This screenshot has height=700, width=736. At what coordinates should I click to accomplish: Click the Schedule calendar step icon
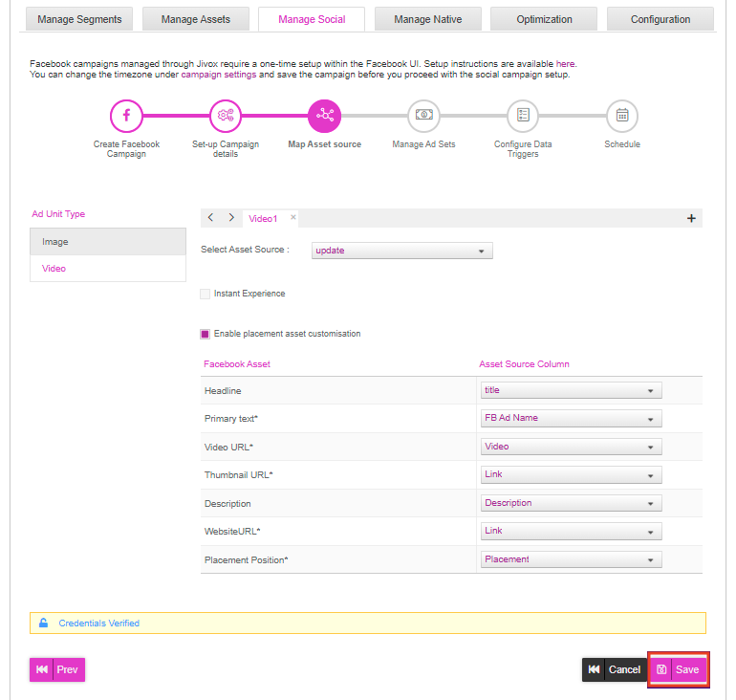pyautogui.click(x=622, y=116)
